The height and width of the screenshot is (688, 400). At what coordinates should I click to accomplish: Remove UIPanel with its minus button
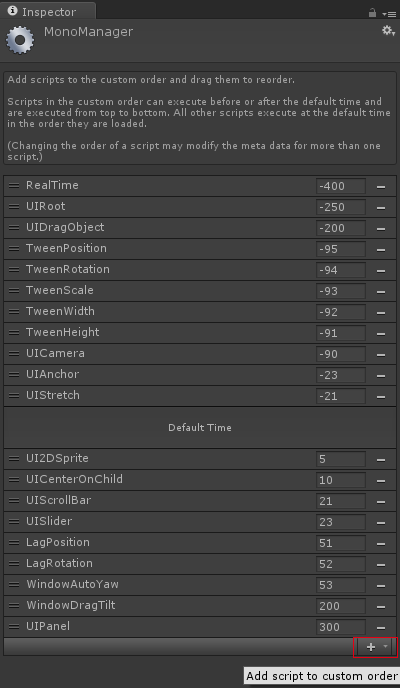tap(381, 628)
